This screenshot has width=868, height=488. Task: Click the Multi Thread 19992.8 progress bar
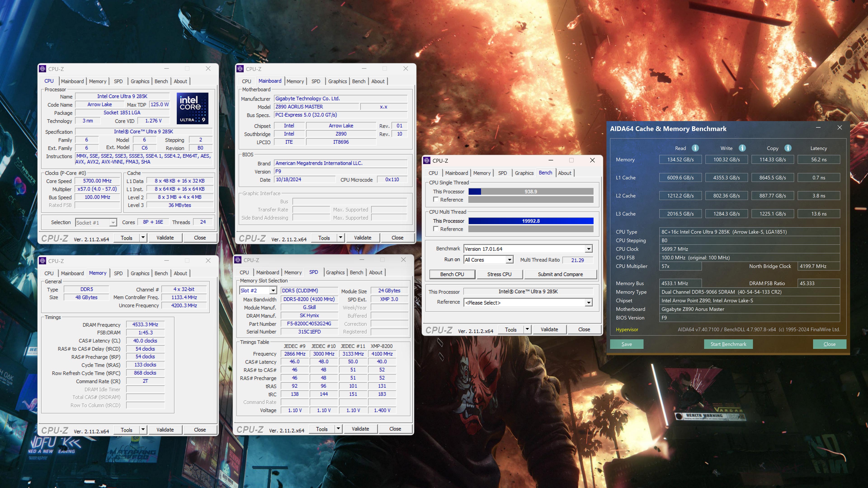[x=531, y=221]
